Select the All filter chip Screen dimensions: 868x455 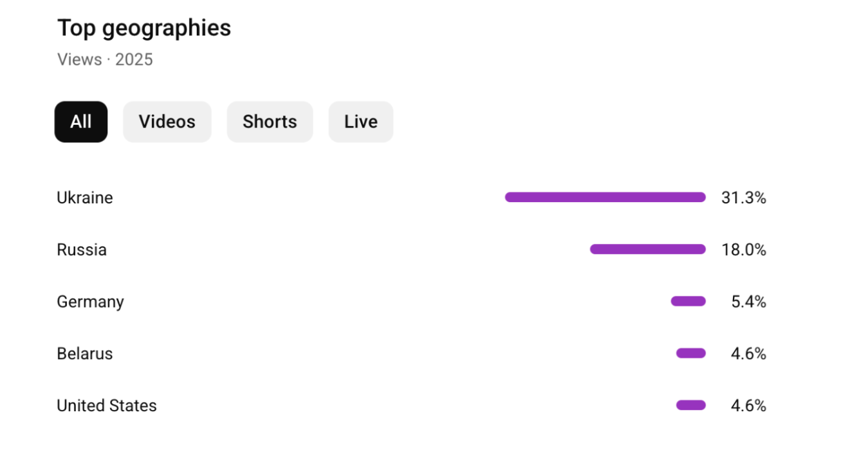click(x=81, y=122)
